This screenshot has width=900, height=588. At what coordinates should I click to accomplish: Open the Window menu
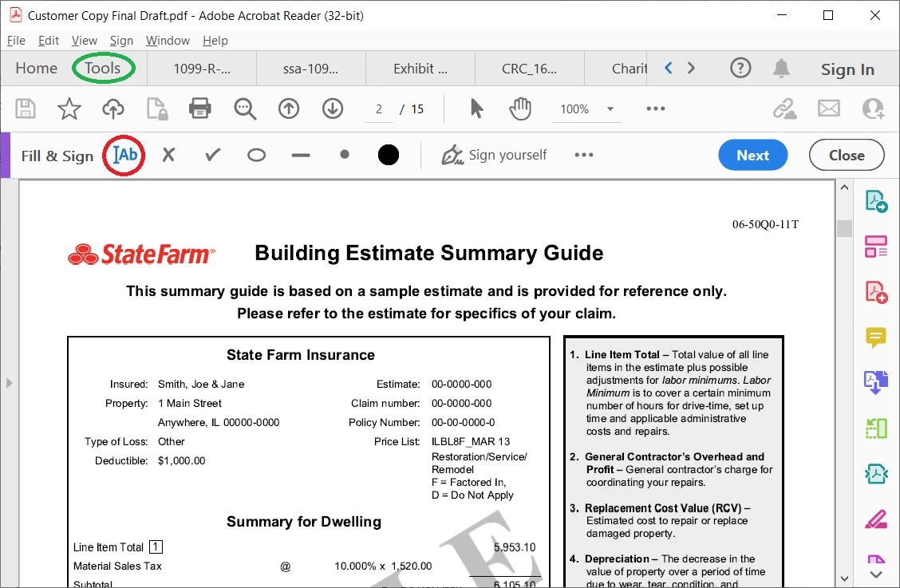click(x=168, y=40)
